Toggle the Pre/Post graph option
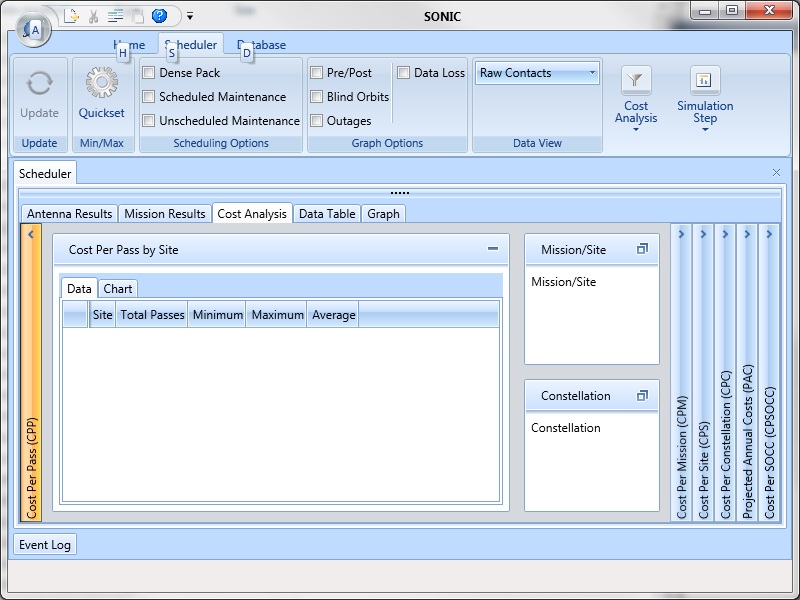Viewport: 800px width, 600px height. (316, 72)
